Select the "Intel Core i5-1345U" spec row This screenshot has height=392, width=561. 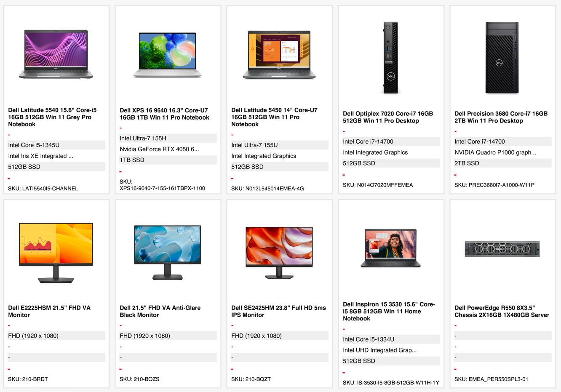click(x=56, y=145)
